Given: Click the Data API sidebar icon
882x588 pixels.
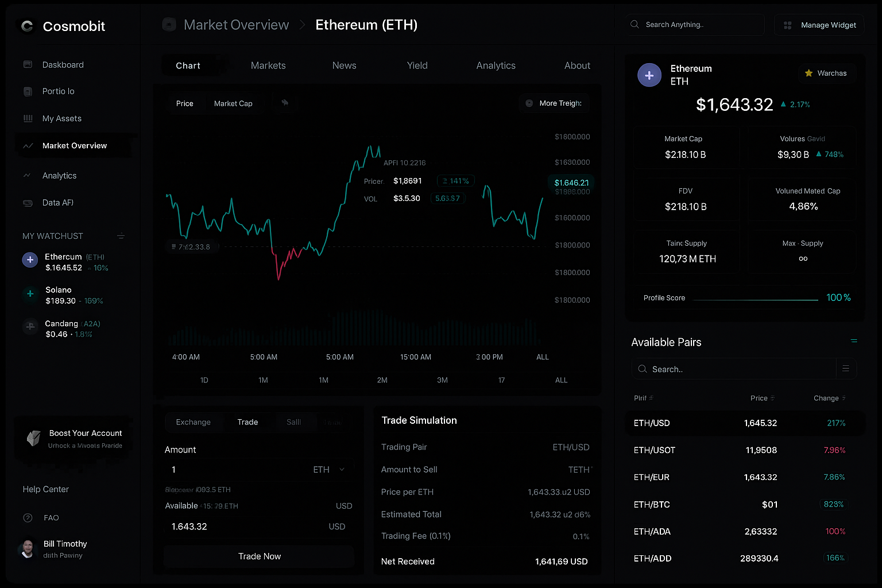Looking at the screenshot, I should pos(28,203).
